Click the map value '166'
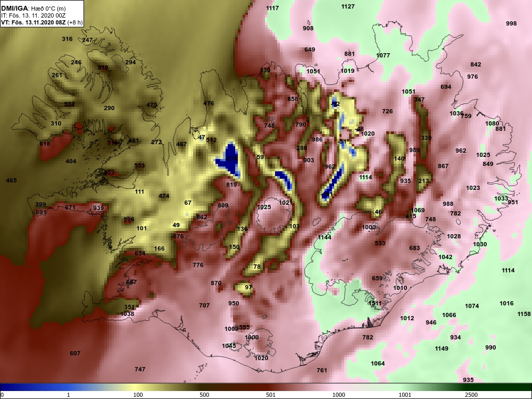532x399 pixels. click(159, 248)
